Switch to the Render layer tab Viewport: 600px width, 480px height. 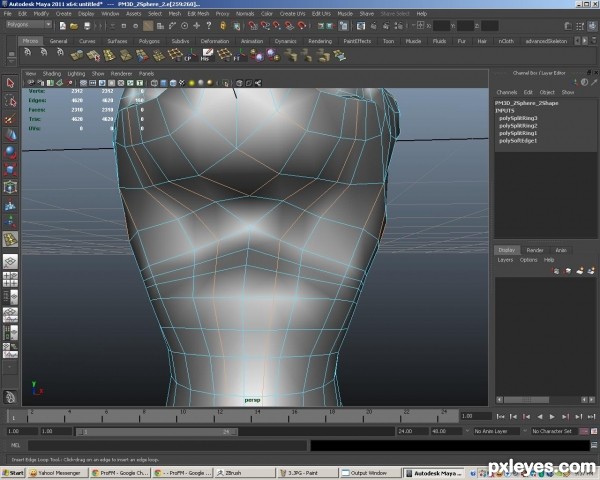click(535, 250)
